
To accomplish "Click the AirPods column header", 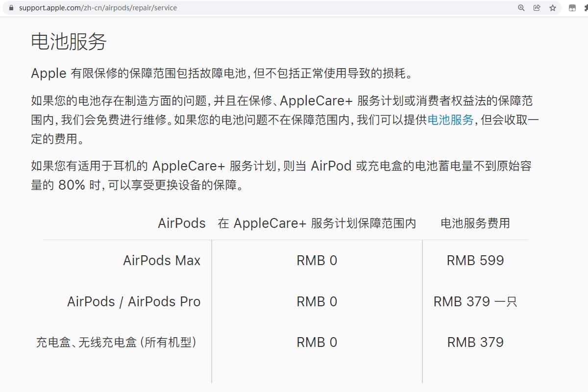I will [x=181, y=223].
